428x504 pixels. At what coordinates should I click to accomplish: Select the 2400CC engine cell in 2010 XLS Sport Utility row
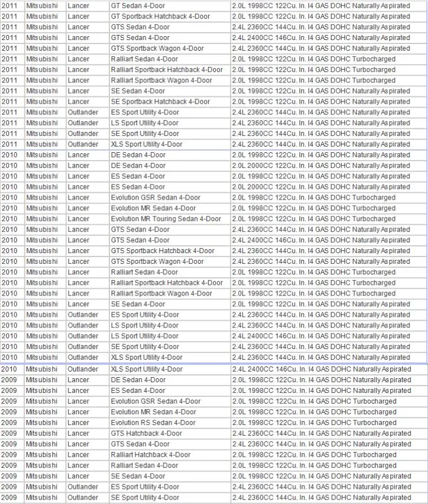pyautogui.click(x=329, y=369)
